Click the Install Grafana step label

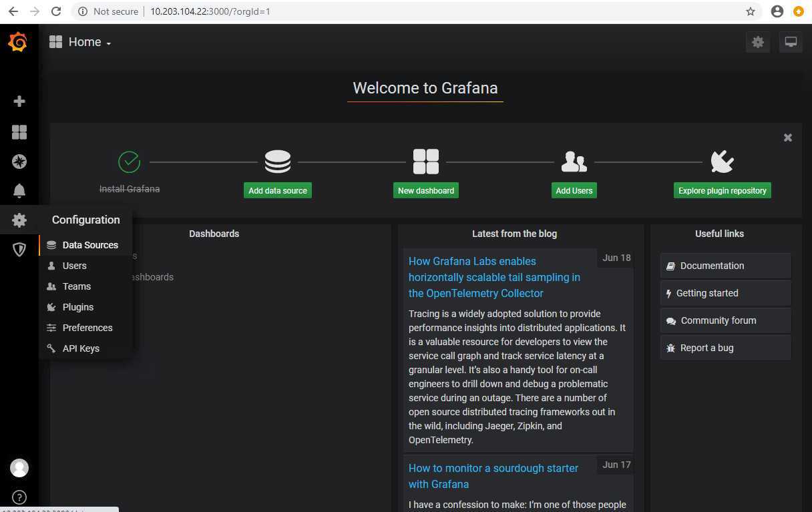coord(130,189)
